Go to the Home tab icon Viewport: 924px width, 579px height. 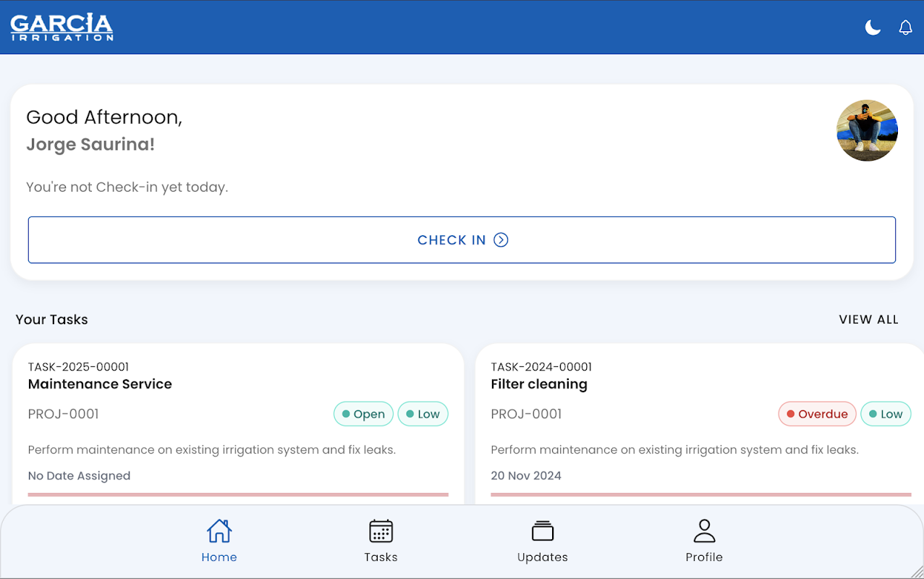click(219, 531)
